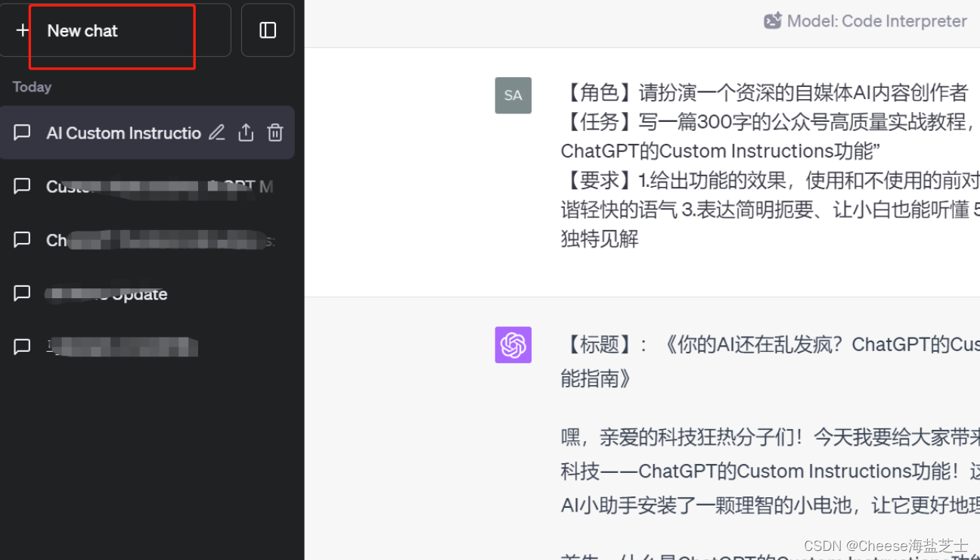Click chat bubble icon of AI Custom Instructio
980x560 pixels.
pos(23,132)
